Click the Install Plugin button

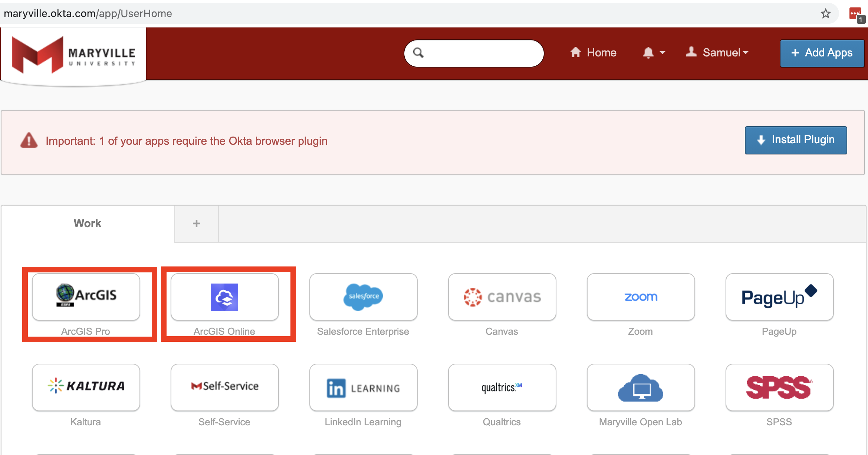coord(796,140)
